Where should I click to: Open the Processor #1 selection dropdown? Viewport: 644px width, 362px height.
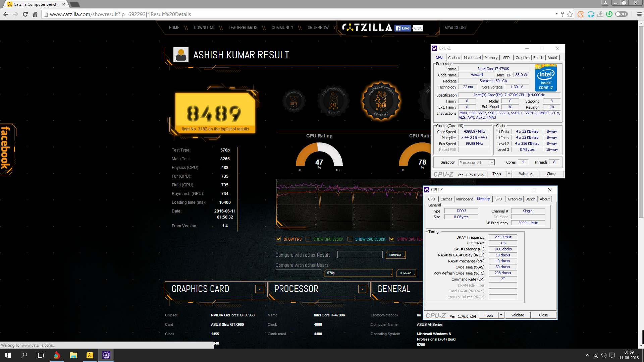point(476,162)
